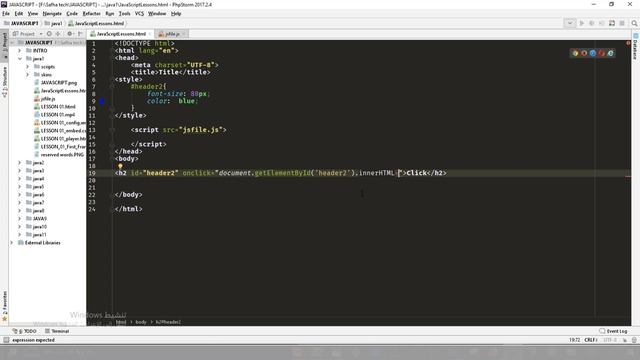
Task: Select JAVASCRIPT.png in project tree
Action: (x=58, y=82)
